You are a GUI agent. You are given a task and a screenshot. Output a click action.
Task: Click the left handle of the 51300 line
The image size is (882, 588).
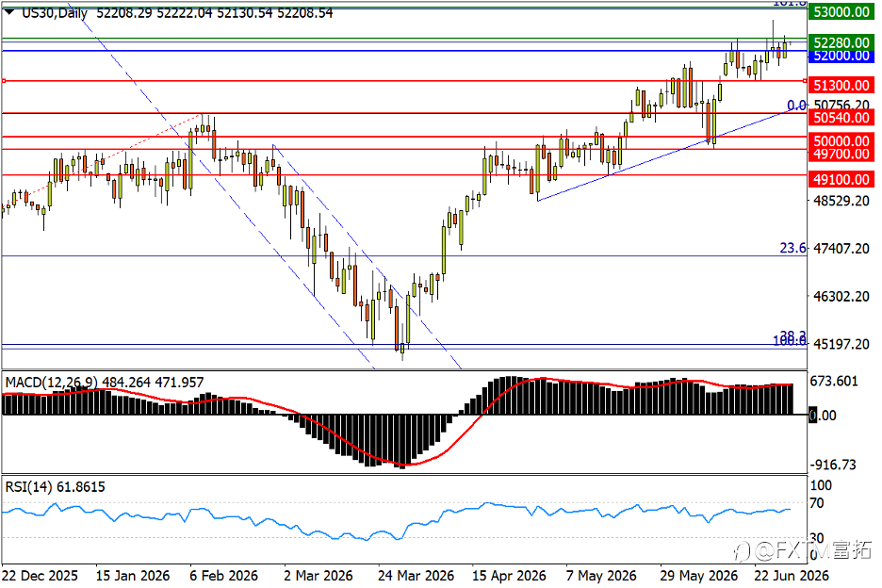coord(4,81)
